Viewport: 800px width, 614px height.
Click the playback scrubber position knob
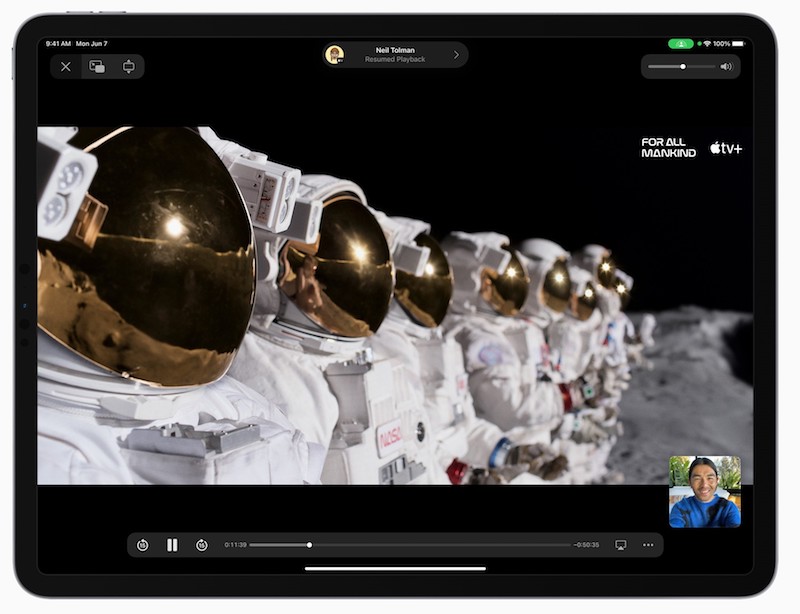[309, 545]
